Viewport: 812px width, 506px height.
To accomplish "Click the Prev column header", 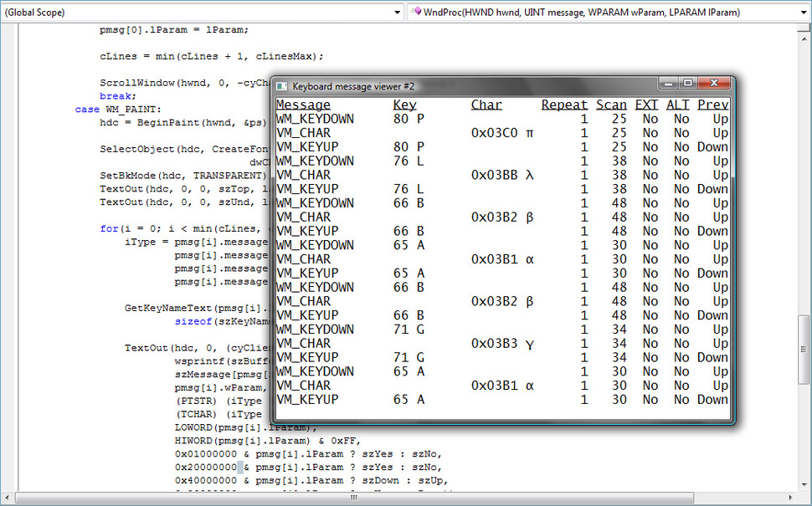I will 712,105.
